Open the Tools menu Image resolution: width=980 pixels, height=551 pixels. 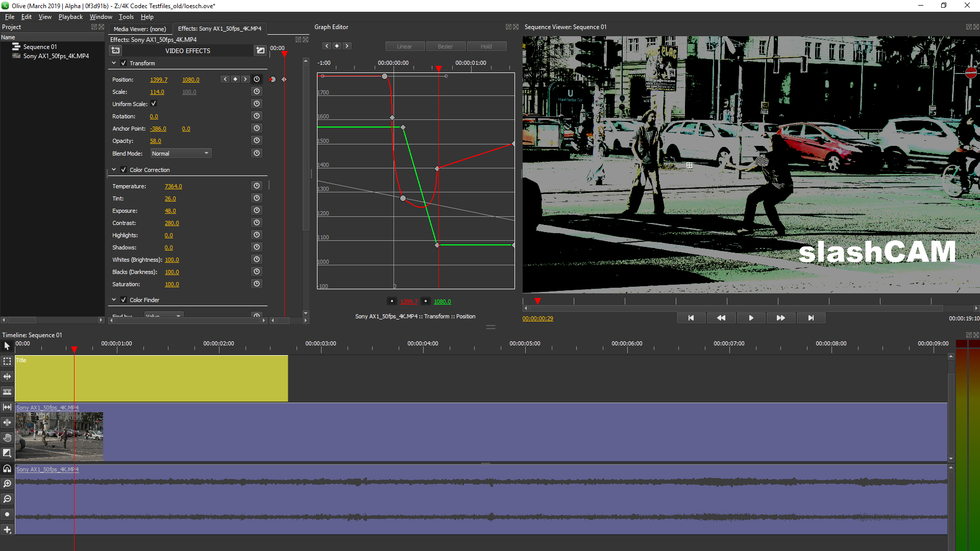pyautogui.click(x=126, y=17)
